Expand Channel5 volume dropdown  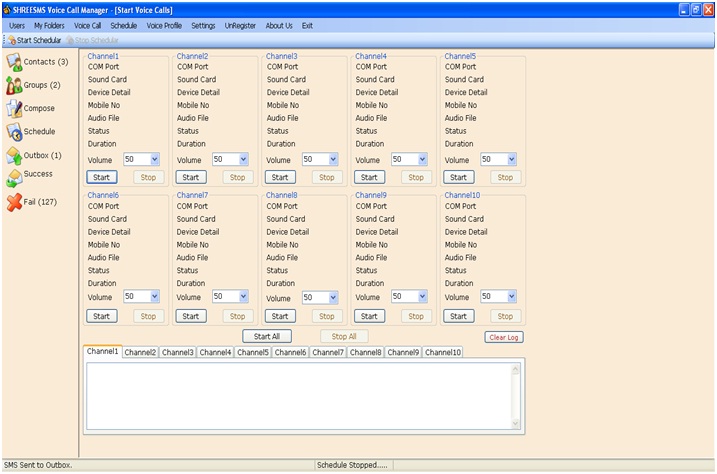tap(511, 159)
